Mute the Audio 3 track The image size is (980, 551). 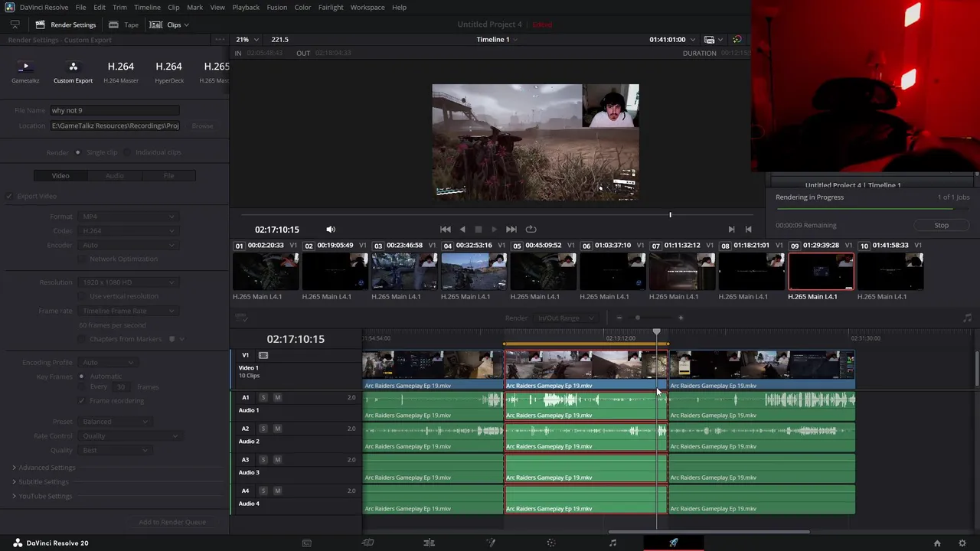tap(277, 460)
